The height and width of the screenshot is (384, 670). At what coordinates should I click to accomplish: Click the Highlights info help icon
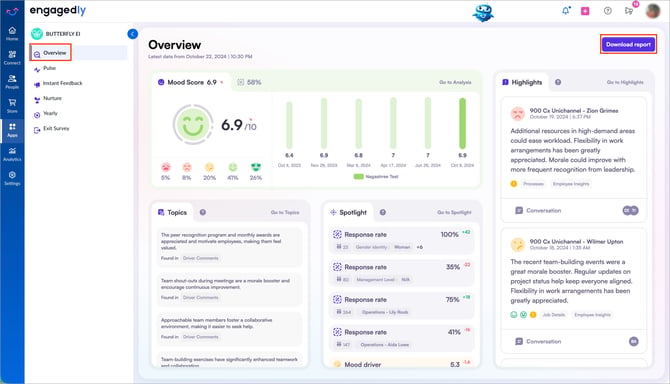point(558,82)
